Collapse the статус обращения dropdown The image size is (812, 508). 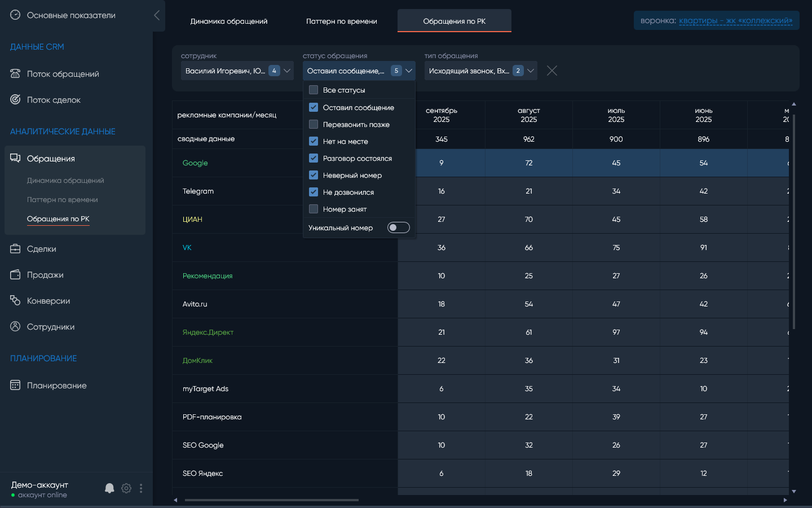(x=409, y=71)
